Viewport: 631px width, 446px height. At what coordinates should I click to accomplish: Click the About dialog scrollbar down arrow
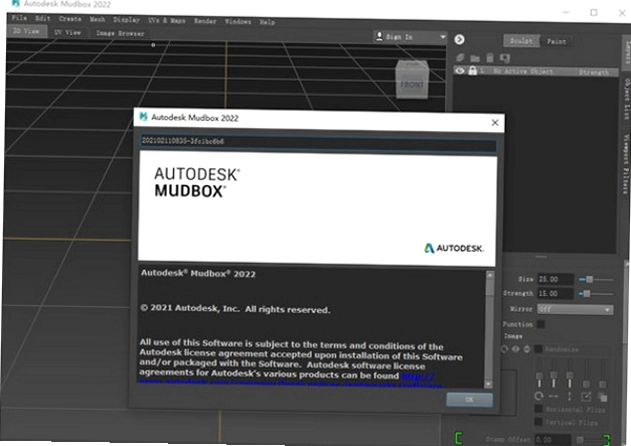(489, 384)
